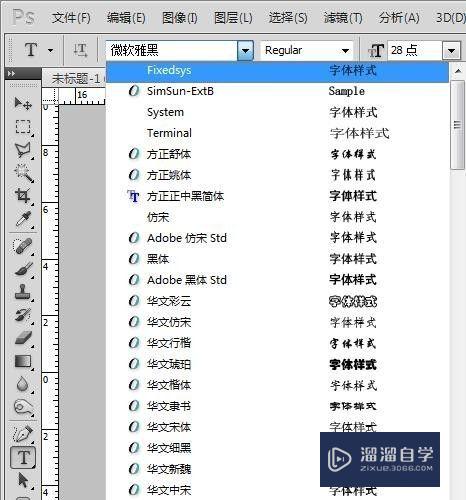Viewport: 466px width, 500px height.
Task: Open the 图层(L) menu
Action: (x=233, y=17)
